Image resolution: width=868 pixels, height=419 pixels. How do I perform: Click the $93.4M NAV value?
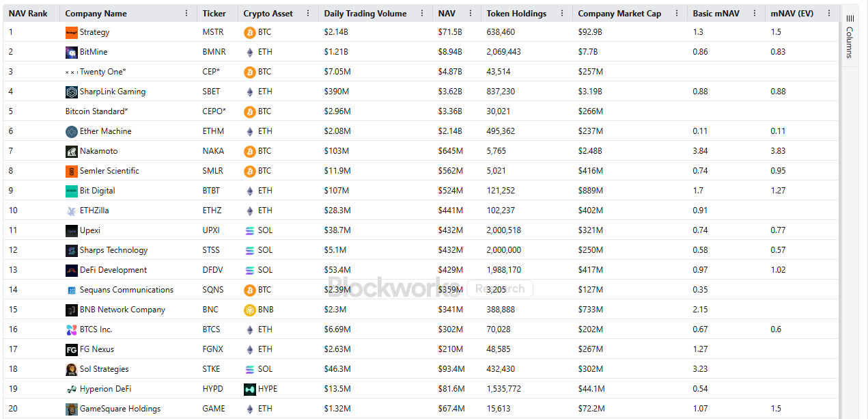point(451,369)
